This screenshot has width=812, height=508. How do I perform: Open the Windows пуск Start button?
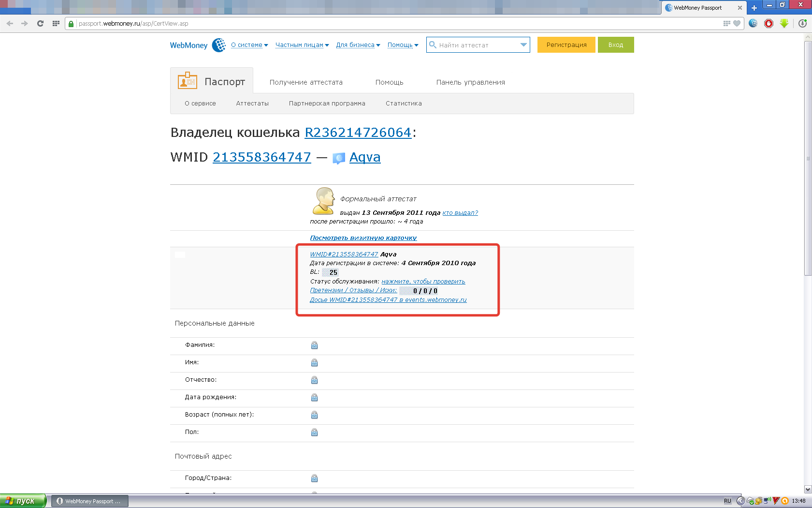coord(23,501)
